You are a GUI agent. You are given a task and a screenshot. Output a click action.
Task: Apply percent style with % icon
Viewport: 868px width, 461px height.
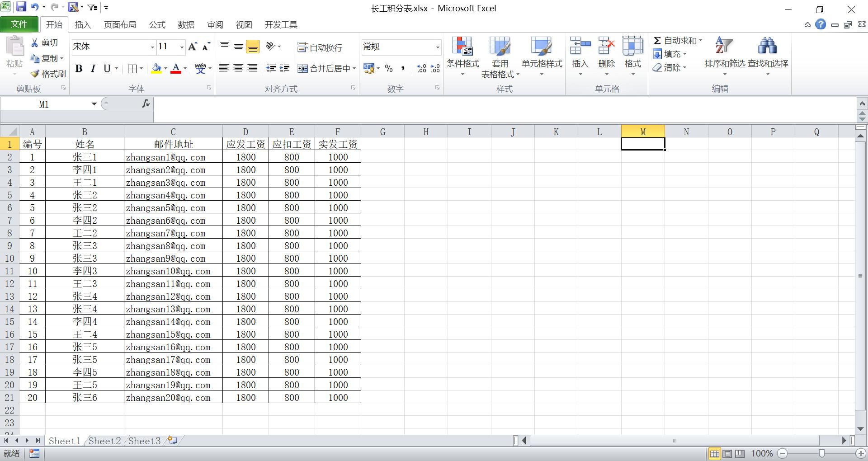389,68
